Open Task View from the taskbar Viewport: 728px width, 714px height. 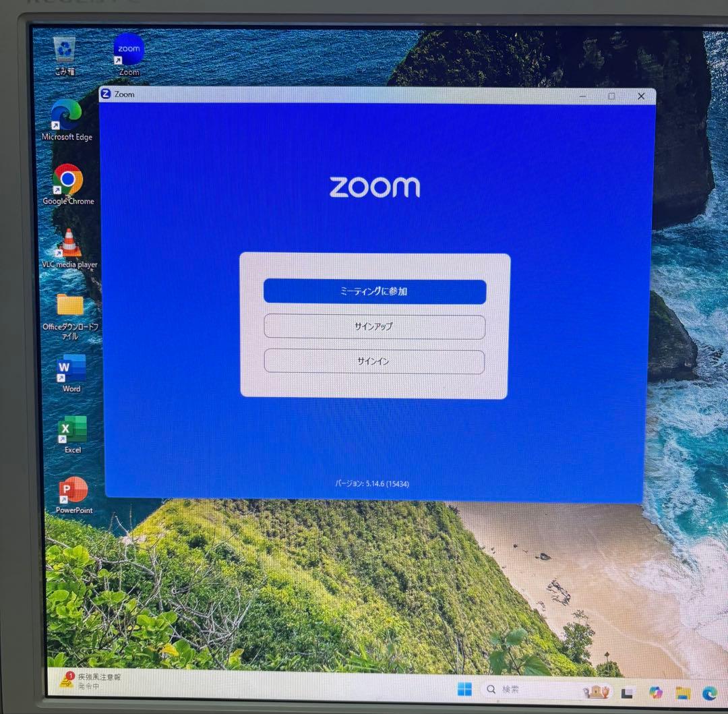click(627, 692)
